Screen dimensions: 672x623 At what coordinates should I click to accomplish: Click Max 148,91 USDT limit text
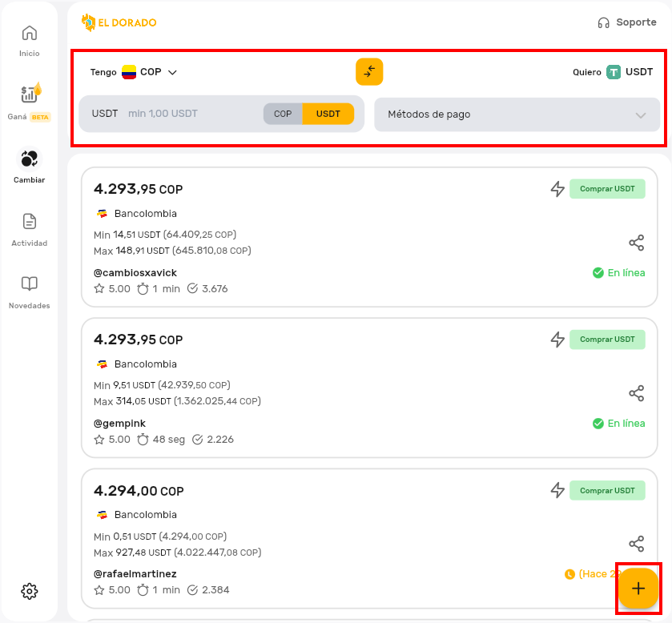[172, 251]
